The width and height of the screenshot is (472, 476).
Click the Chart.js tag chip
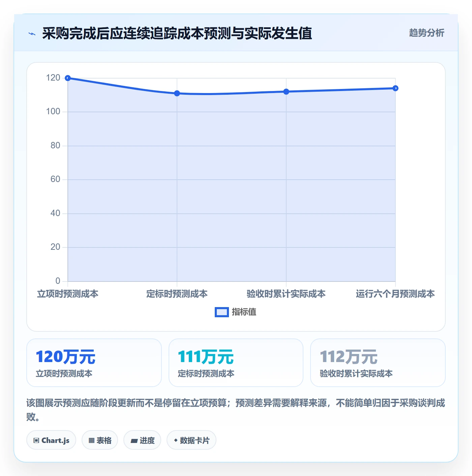point(51,440)
